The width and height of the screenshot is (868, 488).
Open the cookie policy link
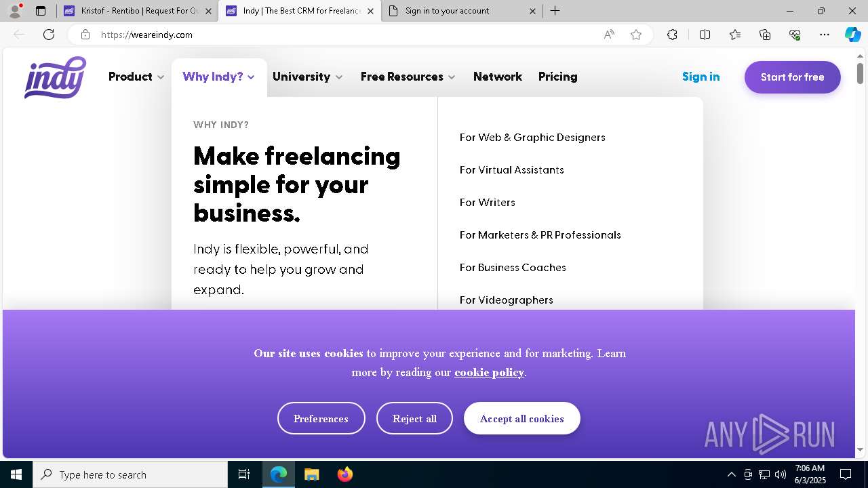point(489,372)
